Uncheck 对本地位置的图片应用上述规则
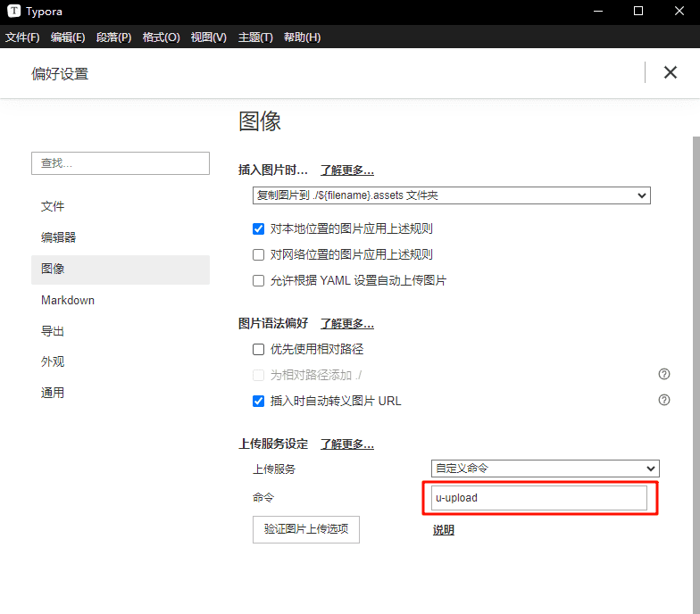 tap(258, 228)
